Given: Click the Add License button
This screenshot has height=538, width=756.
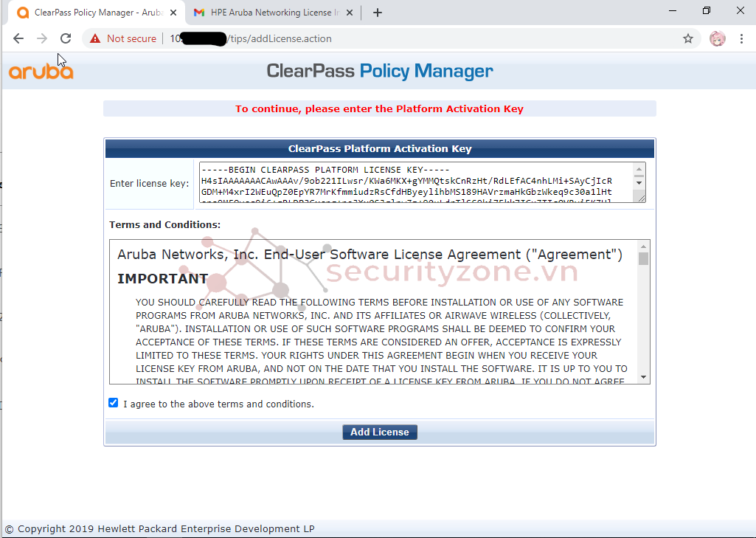Looking at the screenshot, I should pos(380,432).
